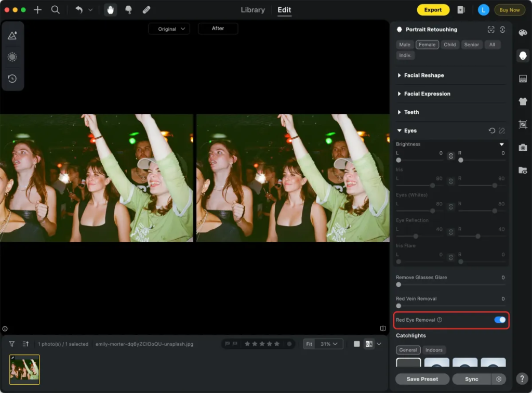Activate the face detection icon

coord(491,30)
